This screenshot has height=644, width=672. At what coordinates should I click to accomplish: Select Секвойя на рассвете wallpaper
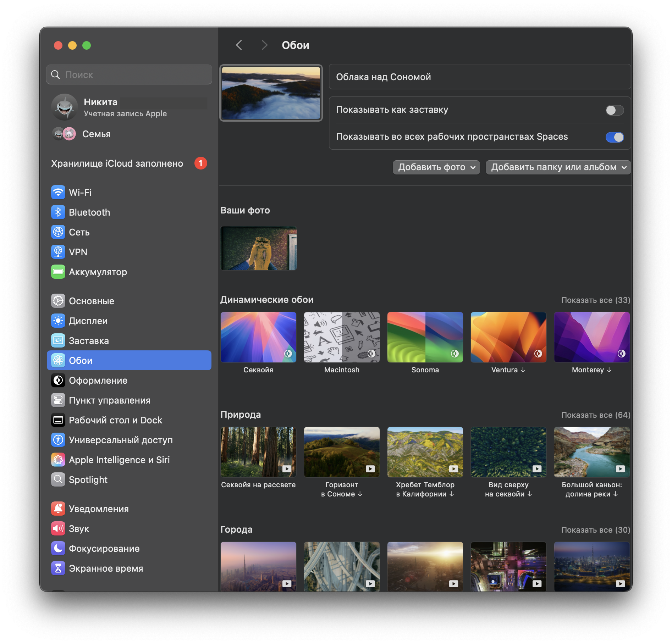pos(259,452)
